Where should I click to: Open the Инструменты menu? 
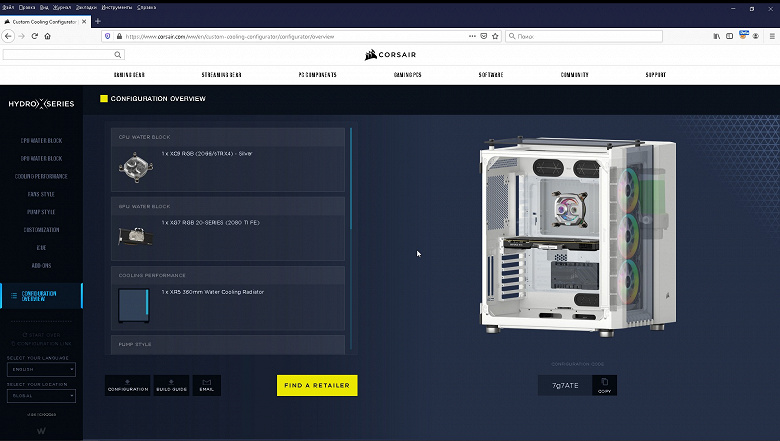pyautogui.click(x=117, y=7)
